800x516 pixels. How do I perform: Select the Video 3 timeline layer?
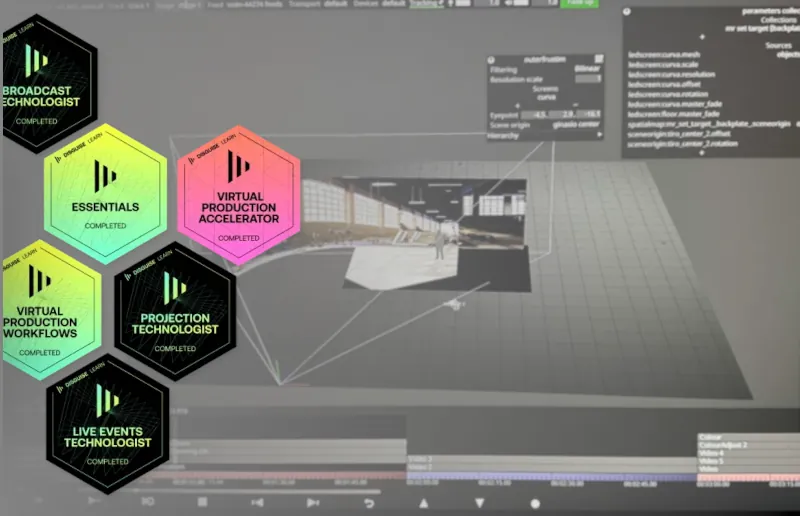point(552,459)
